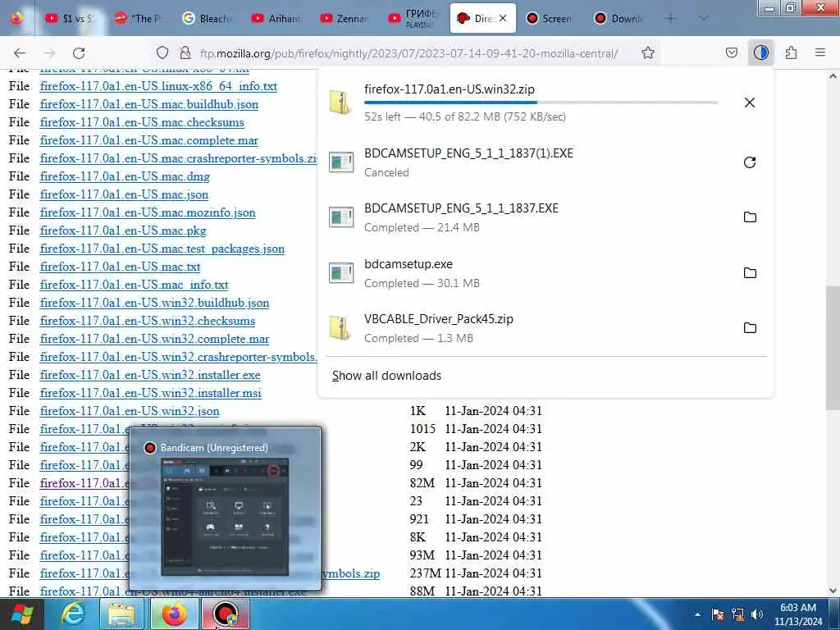Viewport: 840px width, 630px height.
Task: Switch to the Screen Bandicam tab
Action: tap(550, 18)
